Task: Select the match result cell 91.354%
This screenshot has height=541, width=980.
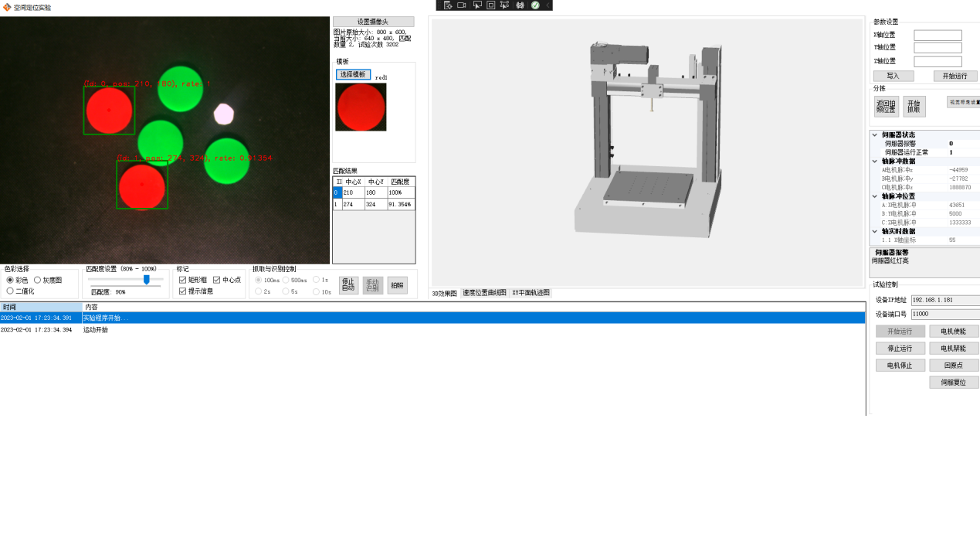Action: tap(401, 205)
